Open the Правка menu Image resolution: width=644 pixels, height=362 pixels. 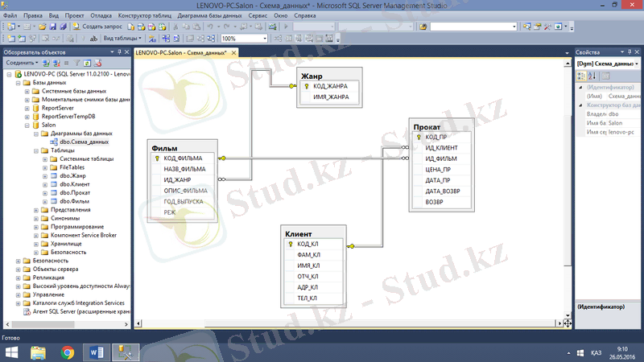pos(33,15)
